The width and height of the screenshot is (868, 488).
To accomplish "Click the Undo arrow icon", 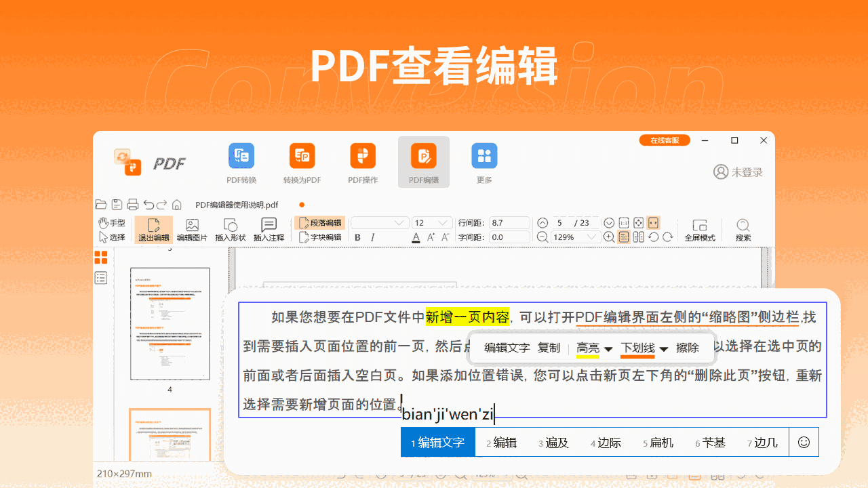I will [151, 204].
